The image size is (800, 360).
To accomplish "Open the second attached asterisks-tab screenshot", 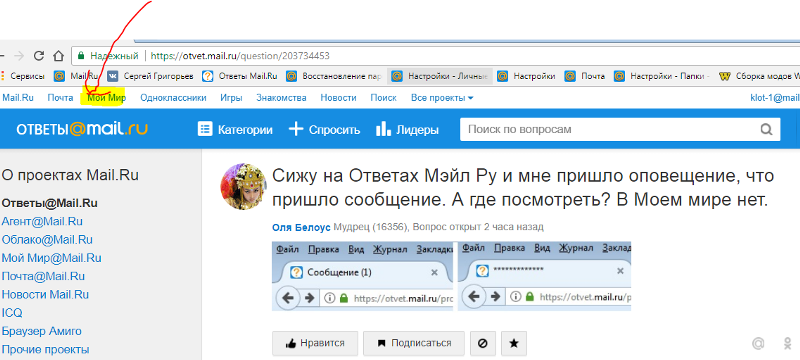I will 544,276.
